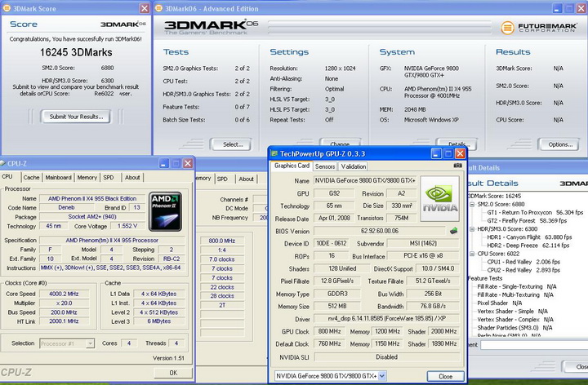The width and height of the screenshot is (588, 385).
Task: Click the 16245 3DMarks score text
Action: [76, 52]
